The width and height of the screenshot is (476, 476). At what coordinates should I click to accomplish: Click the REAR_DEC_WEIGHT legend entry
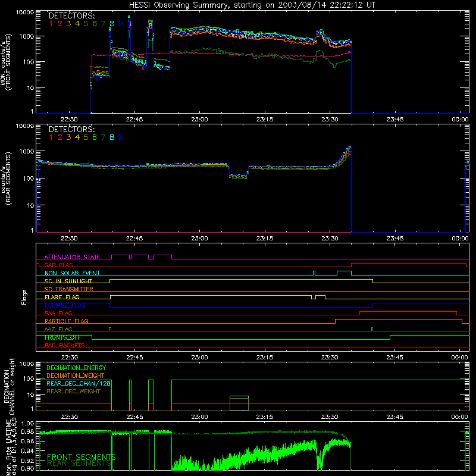[73, 392]
